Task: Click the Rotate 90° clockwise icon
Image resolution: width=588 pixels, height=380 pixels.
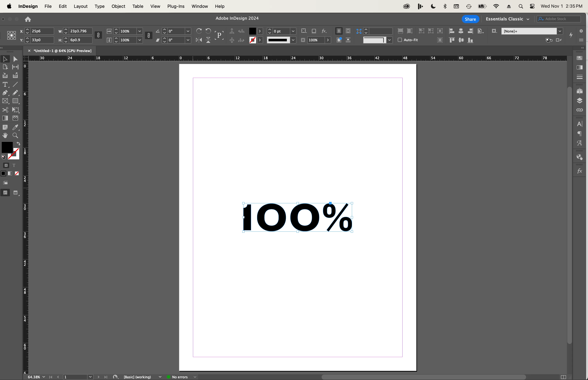Action: (x=199, y=31)
